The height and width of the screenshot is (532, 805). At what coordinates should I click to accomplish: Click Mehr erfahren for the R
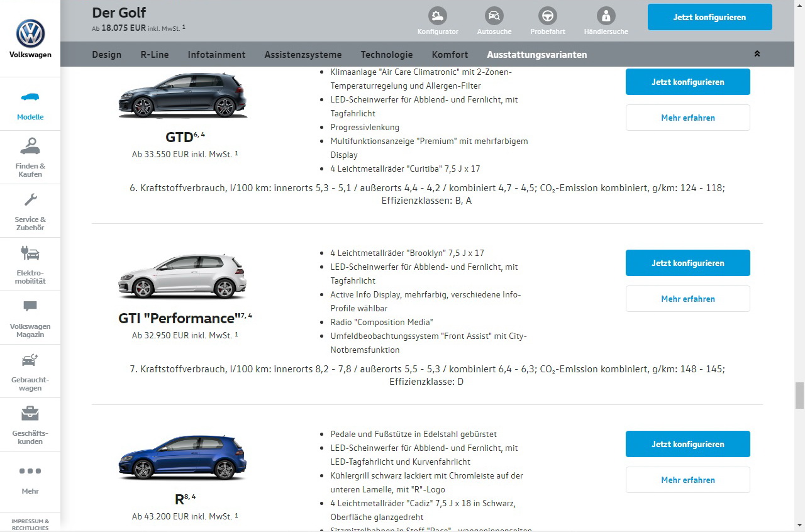pyautogui.click(x=688, y=480)
